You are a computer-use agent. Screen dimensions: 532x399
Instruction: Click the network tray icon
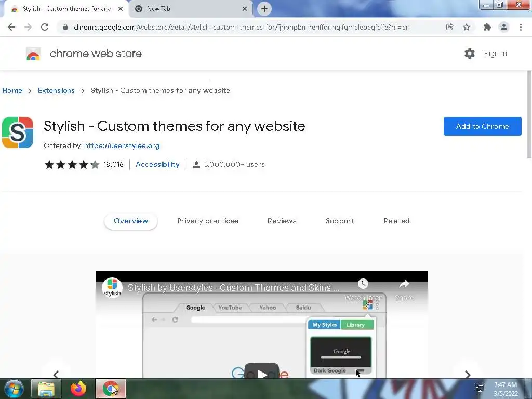click(x=480, y=389)
